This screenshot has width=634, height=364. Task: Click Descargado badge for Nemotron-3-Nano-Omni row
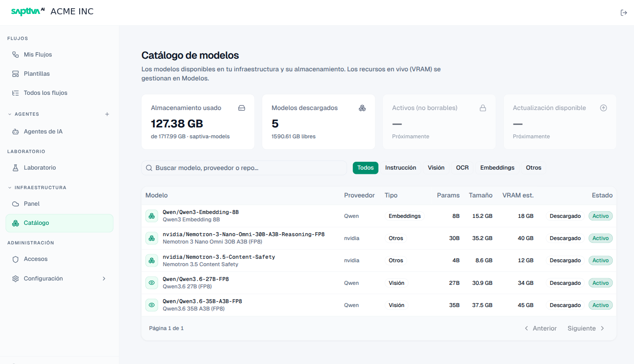point(565,238)
